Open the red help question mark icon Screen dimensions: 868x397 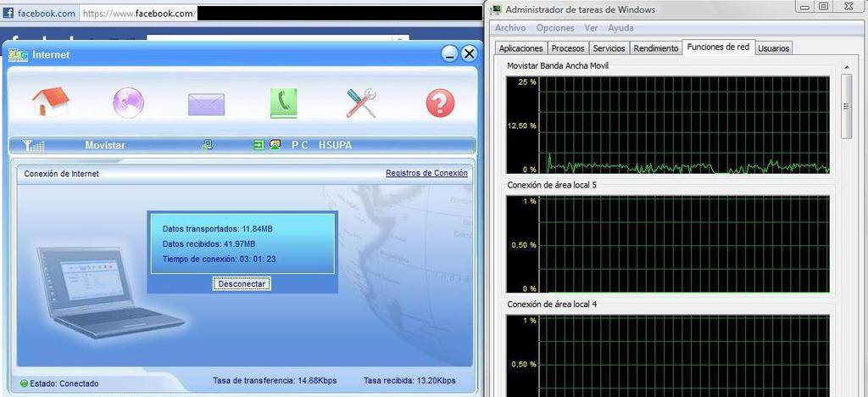tap(440, 103)
